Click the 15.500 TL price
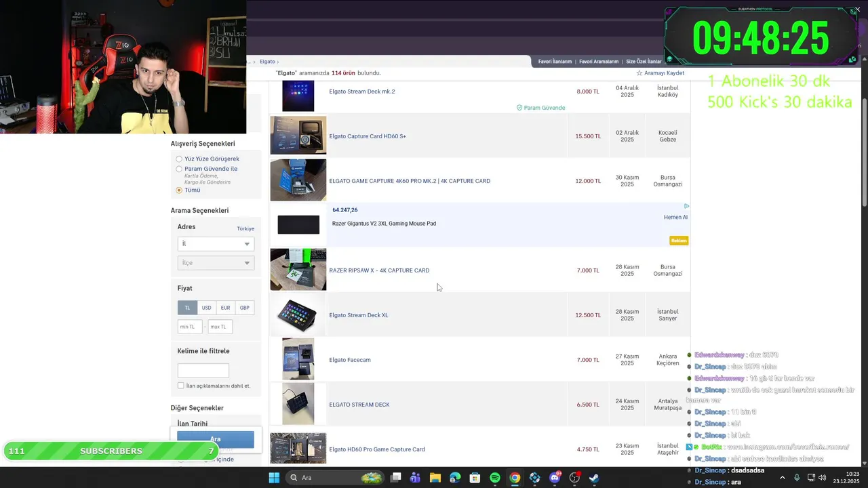Screen dimensions: 868x488 [x=588, y=136]
